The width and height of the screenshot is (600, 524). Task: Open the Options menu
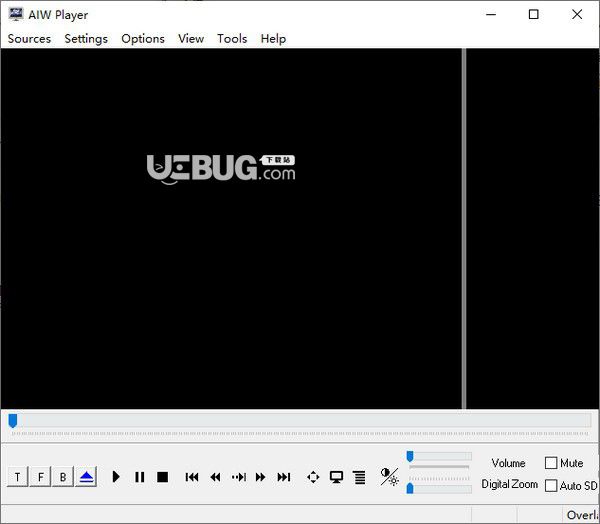pos(143,39)
